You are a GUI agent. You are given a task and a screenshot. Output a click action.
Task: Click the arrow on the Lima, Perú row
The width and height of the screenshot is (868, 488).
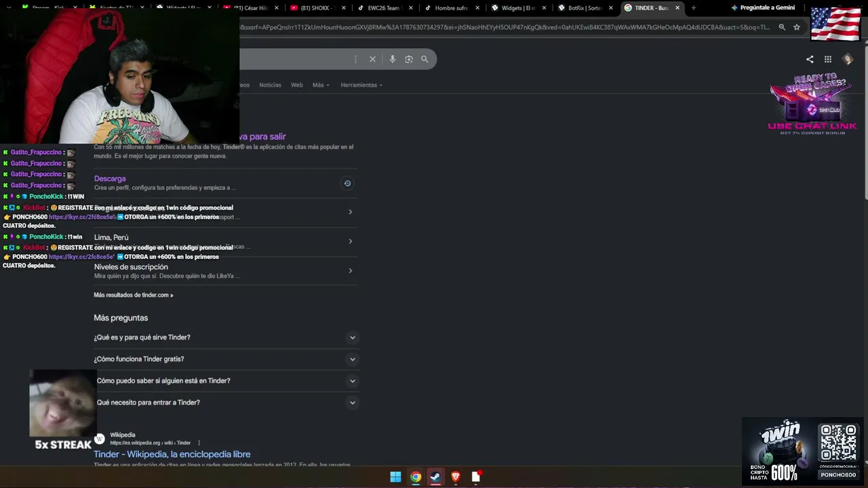tap(351, 241)
